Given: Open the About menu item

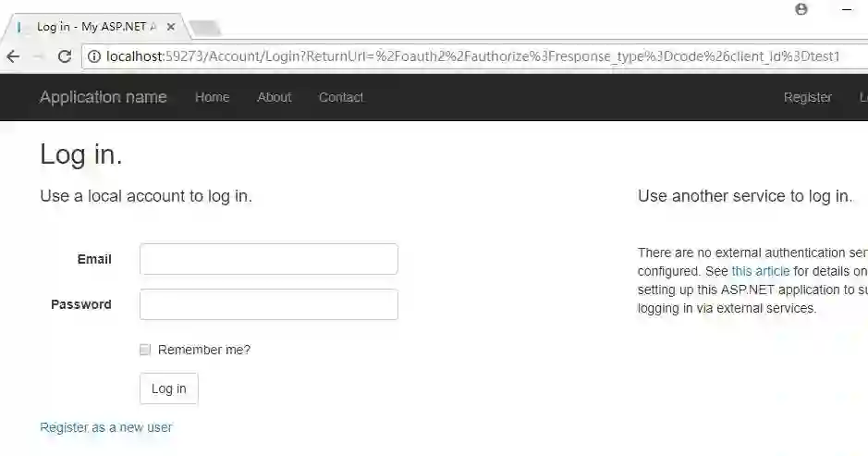Looking at the screenshot, I should click(274, 97).
